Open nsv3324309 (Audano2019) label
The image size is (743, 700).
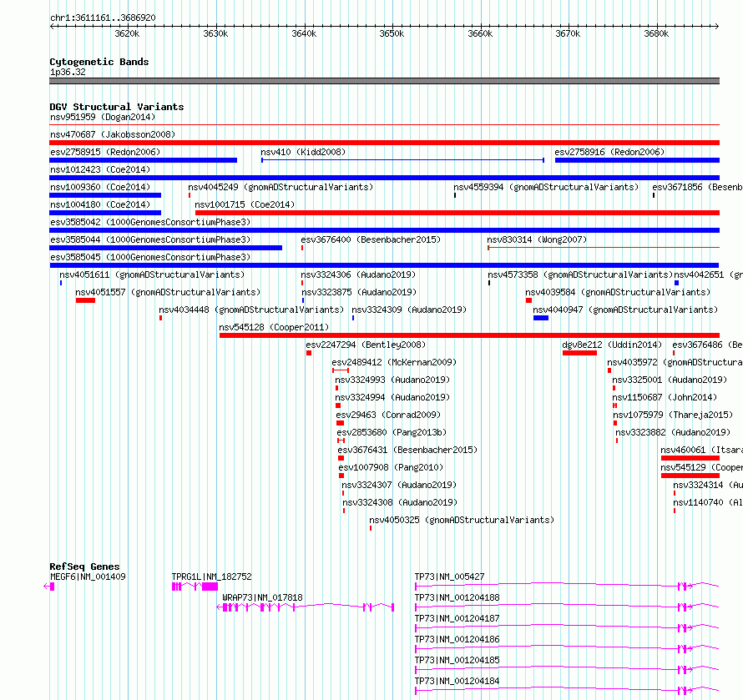pyautogui.click(x=409, y=310)
